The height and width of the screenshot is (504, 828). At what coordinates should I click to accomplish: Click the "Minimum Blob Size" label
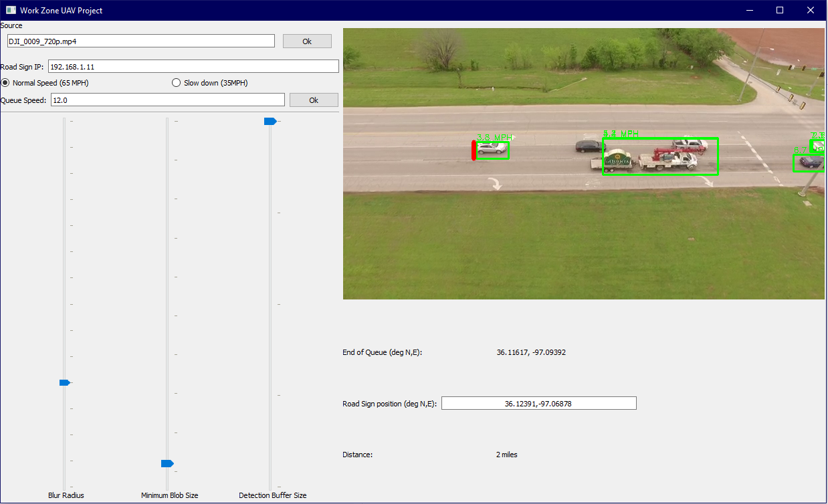[170, 495]
